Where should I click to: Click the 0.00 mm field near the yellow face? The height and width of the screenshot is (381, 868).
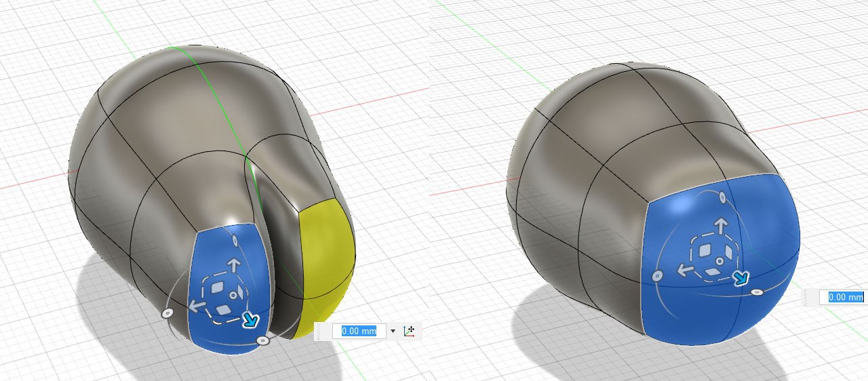[359, 332]
